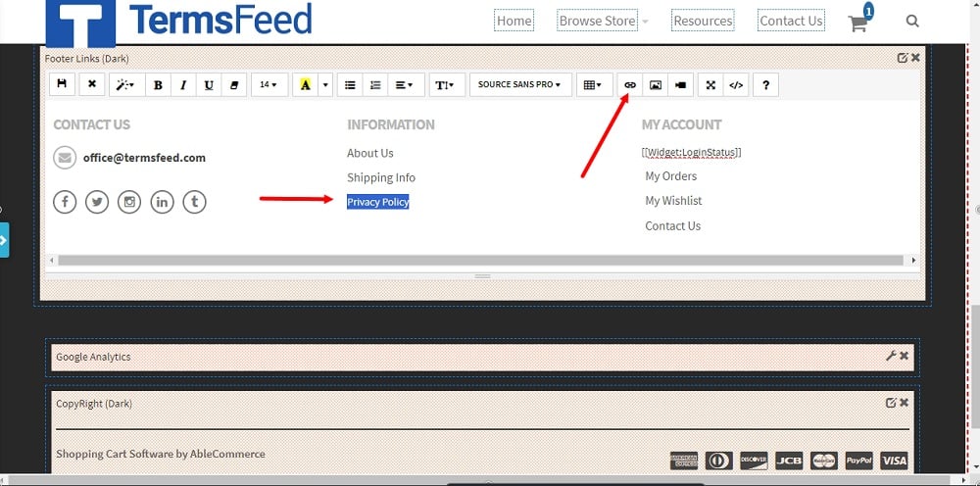980x486 pixels.
Task: Click the selected Privacy Policy text
Action: click(377, 202)
